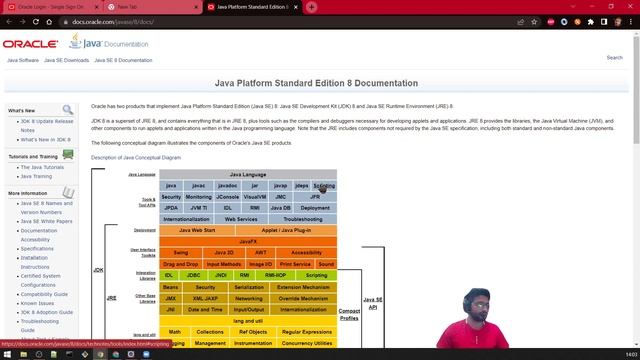Open the Chrome three-dot menu

[631, 22]
